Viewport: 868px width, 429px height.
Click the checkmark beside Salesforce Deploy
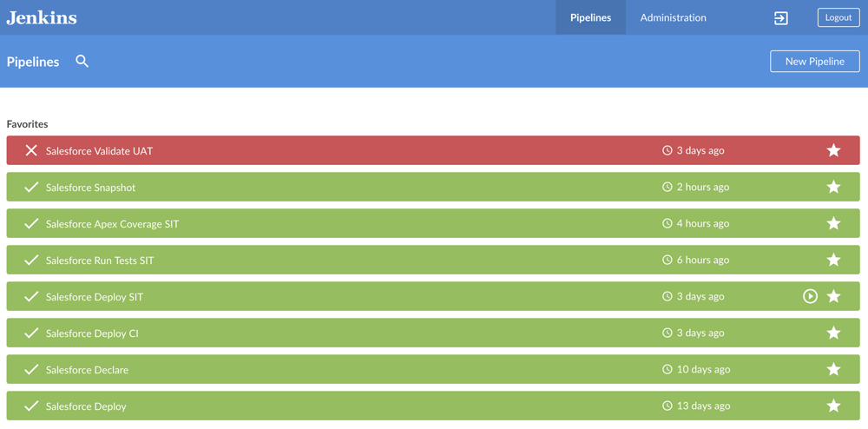click(x=31, y=406)
